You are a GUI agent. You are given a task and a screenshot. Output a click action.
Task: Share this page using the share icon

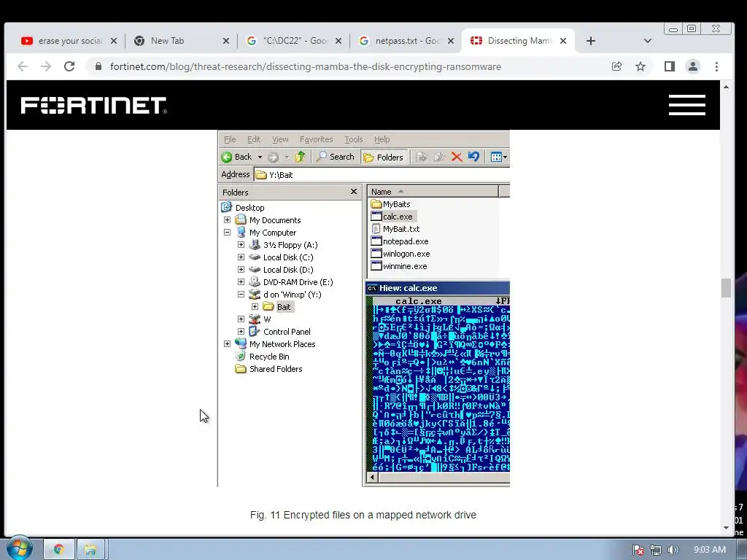click(x=617, y=66)
